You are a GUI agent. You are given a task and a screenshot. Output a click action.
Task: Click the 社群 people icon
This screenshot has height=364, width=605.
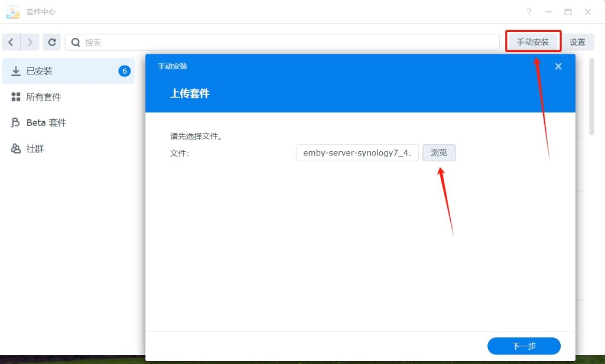point(16,148)
